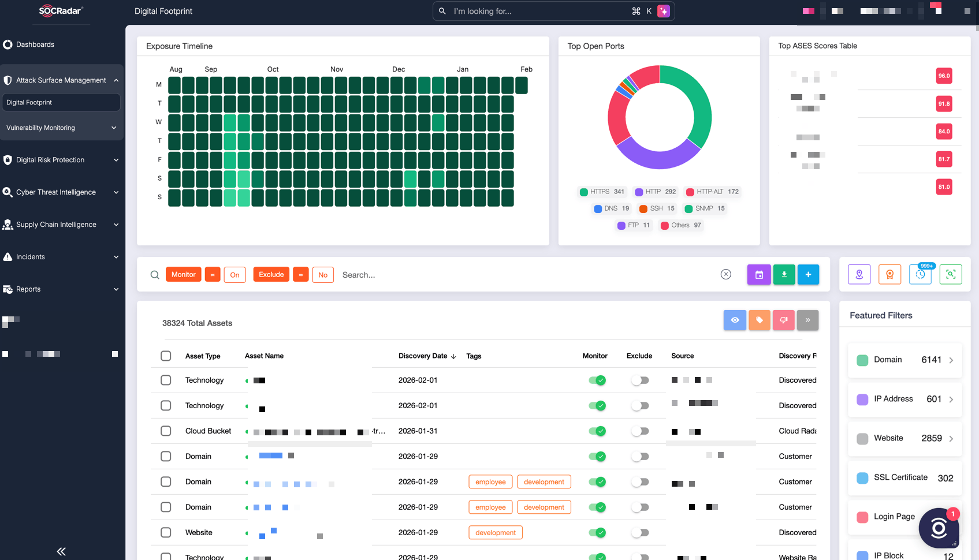Click the HTTPS green legend swatch
979x560 pixels.
[x=583, y=192]
